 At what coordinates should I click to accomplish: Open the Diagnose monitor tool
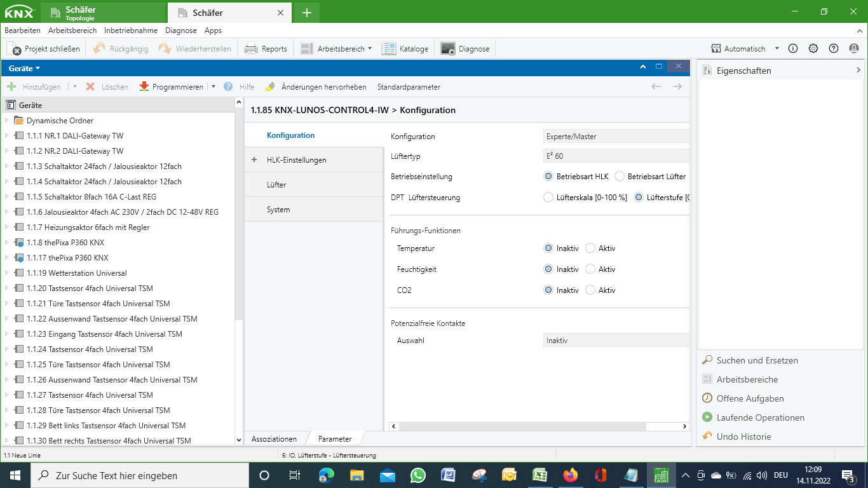tap(448, 48)
